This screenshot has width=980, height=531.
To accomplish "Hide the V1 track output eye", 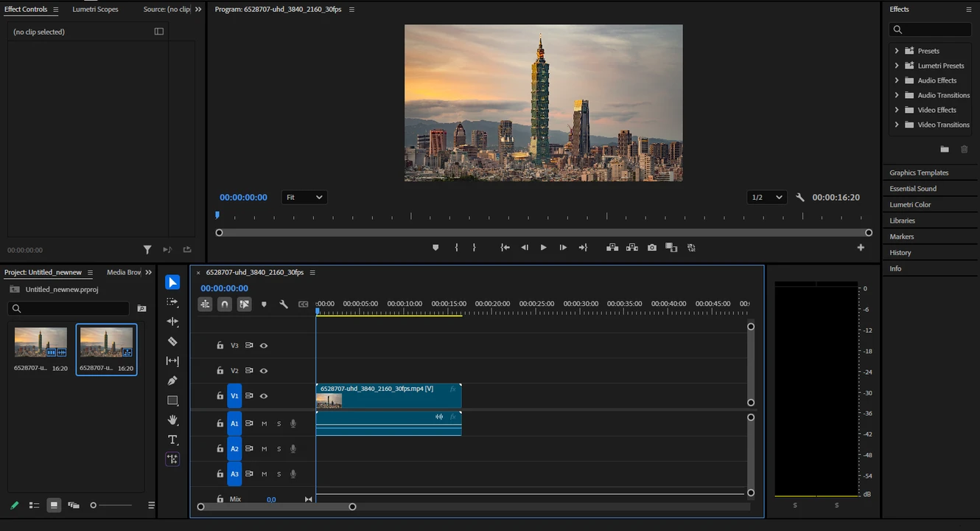I will point(264,396).
